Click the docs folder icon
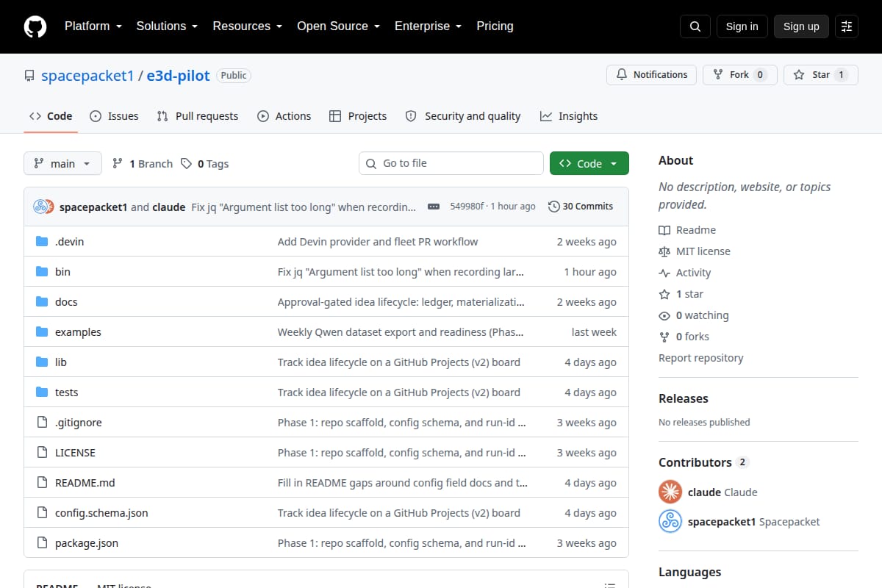Screen dimensions: 882x588 coord(42,302)
